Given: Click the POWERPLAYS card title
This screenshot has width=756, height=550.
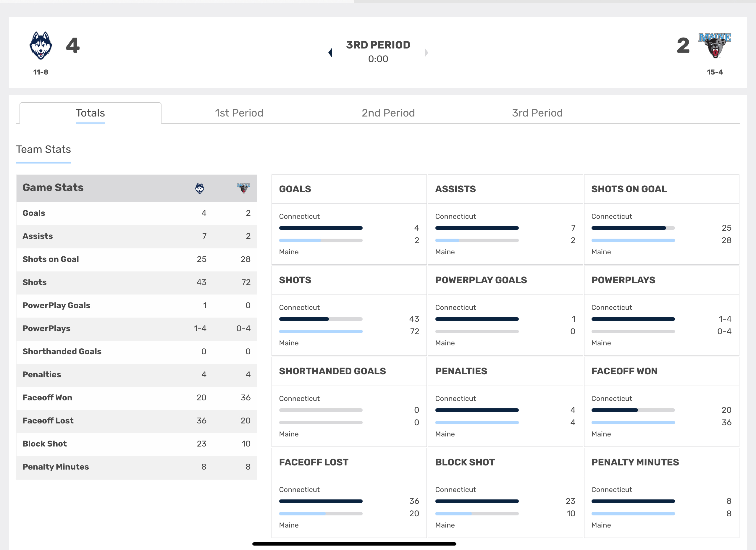Looking at the screenshot, I should [x=623, y=280].
